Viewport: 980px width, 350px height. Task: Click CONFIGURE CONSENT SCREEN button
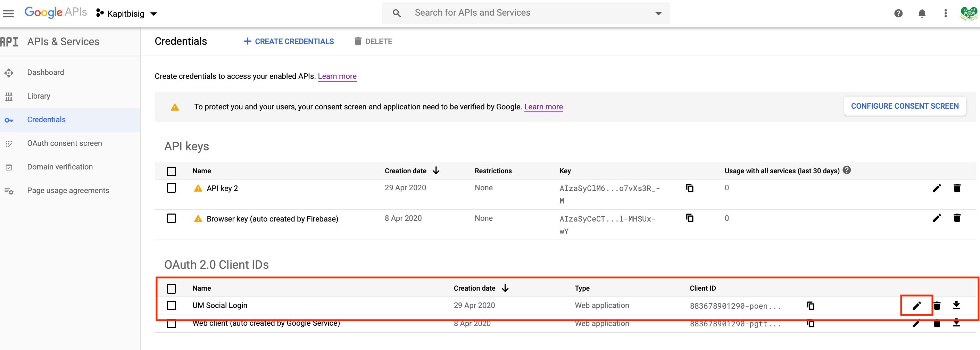905,106
